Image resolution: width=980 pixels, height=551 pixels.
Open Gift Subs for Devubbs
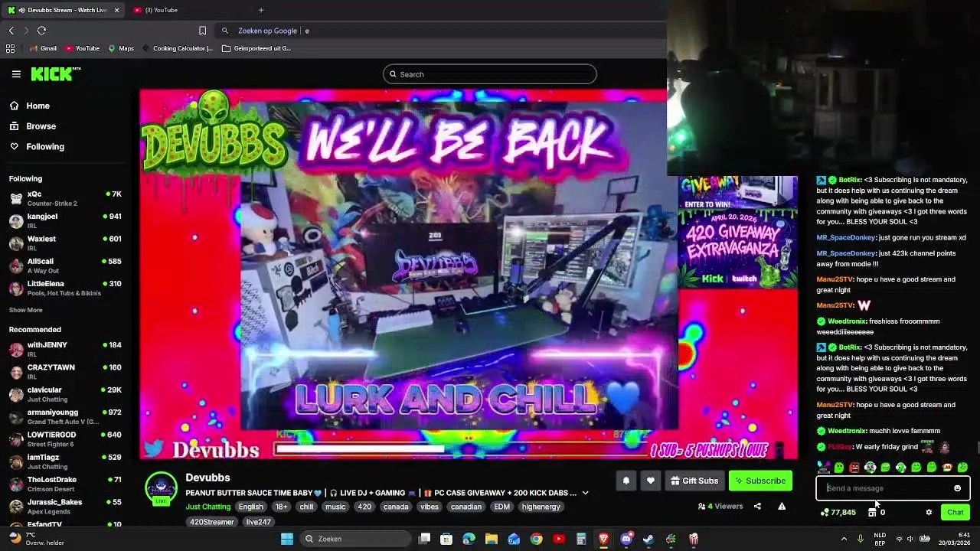tap(694, 481)
